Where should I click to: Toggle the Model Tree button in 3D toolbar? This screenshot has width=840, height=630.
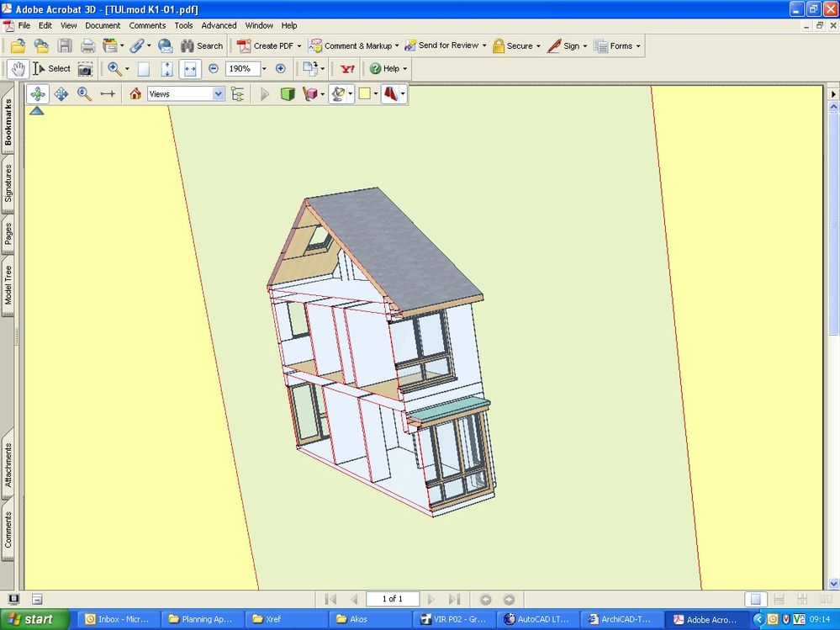pos(238,94)
